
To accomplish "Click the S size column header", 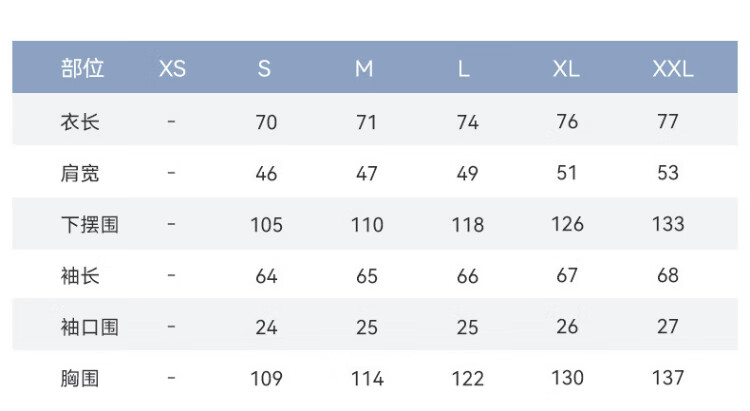I will click(x=264, y=69).
